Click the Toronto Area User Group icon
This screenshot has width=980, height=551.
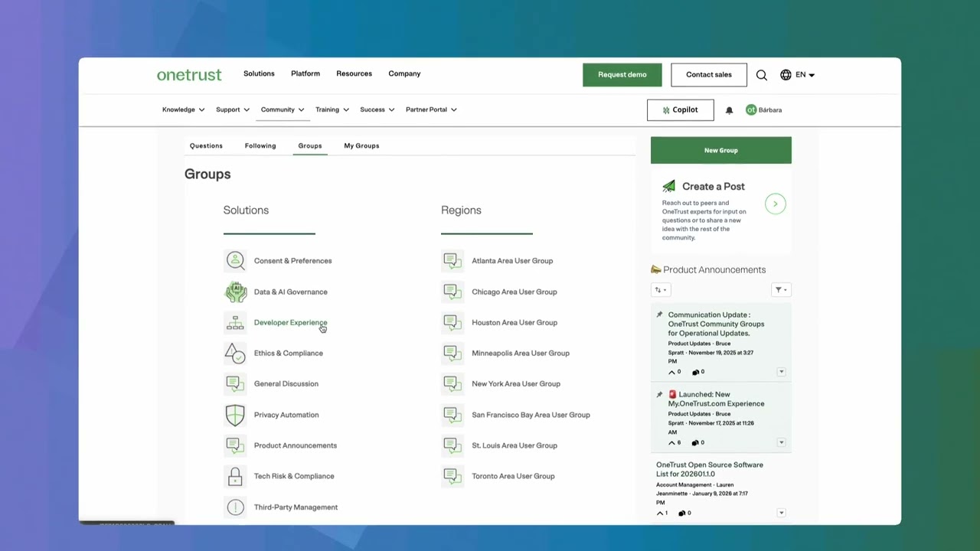point(452,476)
